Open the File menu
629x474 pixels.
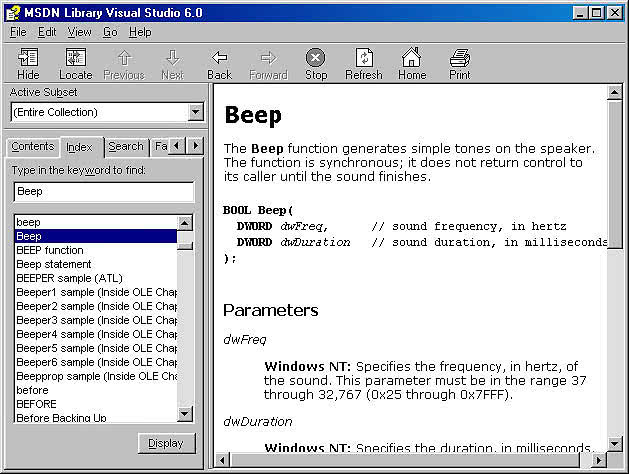click(x=18, y=32)
